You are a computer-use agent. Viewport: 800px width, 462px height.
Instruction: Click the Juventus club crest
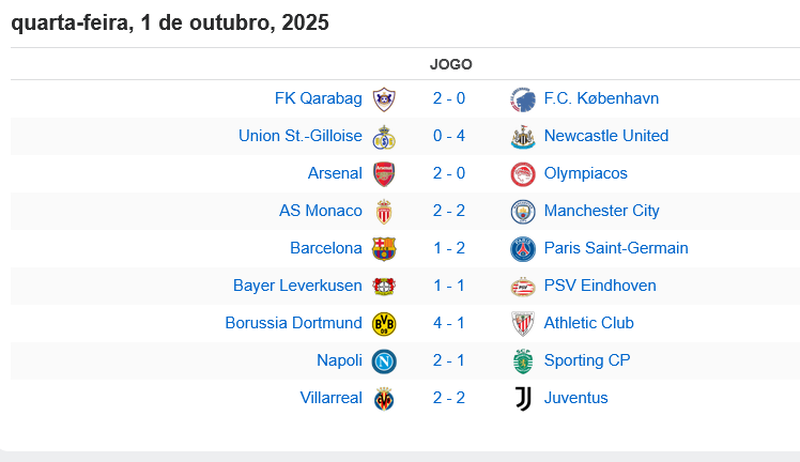pos(522,398)
